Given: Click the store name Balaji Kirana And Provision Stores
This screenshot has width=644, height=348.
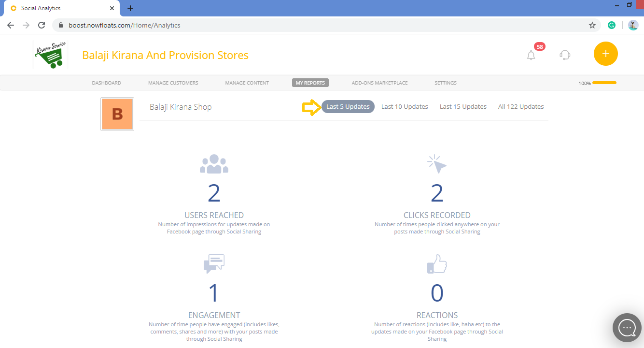Looking at the screenshot, I should [x=165, y=55].
